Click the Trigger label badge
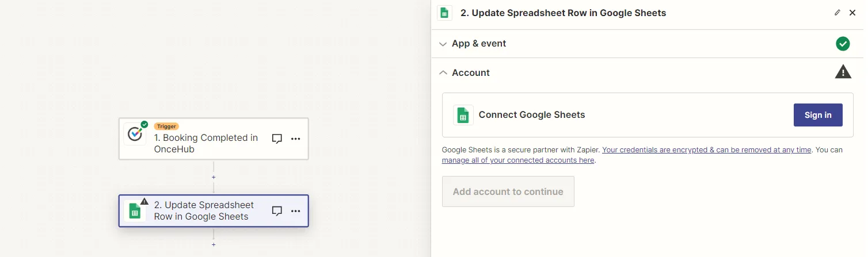 pos(166,126)
